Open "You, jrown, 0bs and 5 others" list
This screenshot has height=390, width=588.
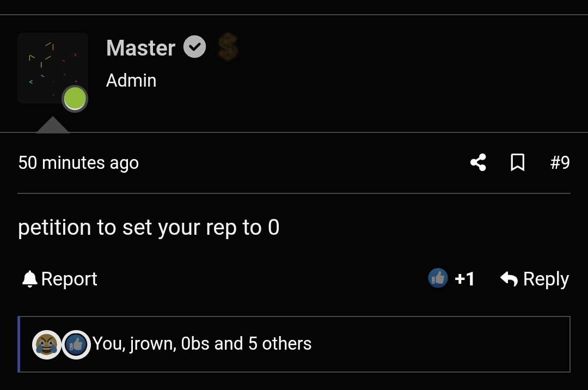coord(202,344)
